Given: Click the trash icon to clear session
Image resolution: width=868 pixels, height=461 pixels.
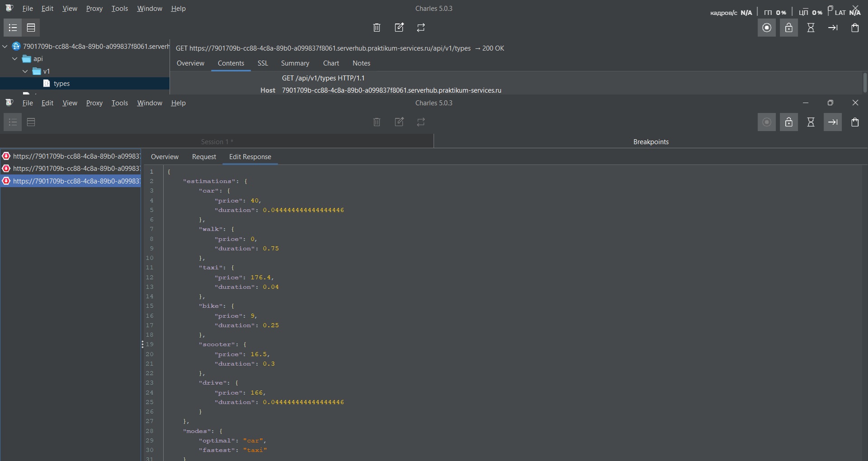Looking at the screenshot, I should [x=377, y=28].
